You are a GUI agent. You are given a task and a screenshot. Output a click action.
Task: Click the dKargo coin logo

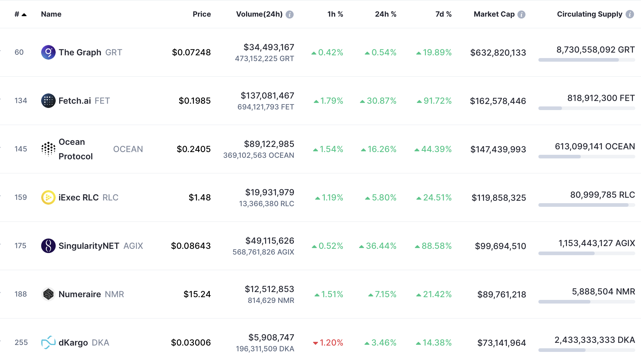pos(48,343)
